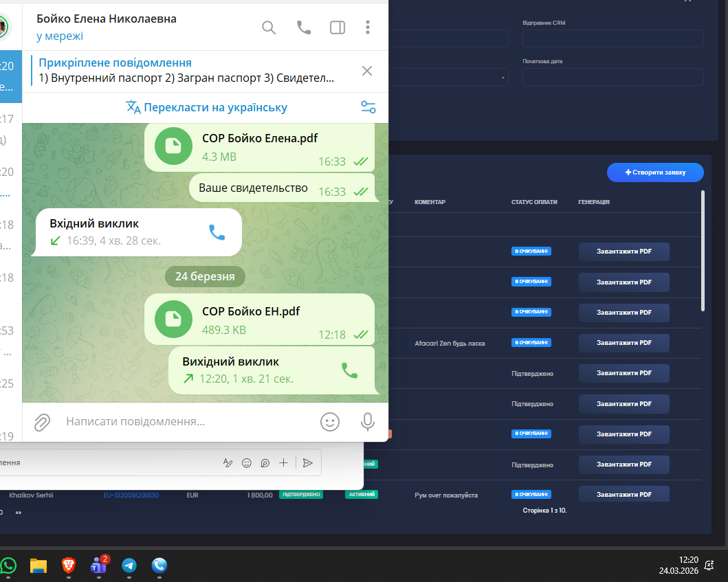Start a voice call from chat header
Image resolution: width=728 pixels, height=582 pixels.
[304, 27]
